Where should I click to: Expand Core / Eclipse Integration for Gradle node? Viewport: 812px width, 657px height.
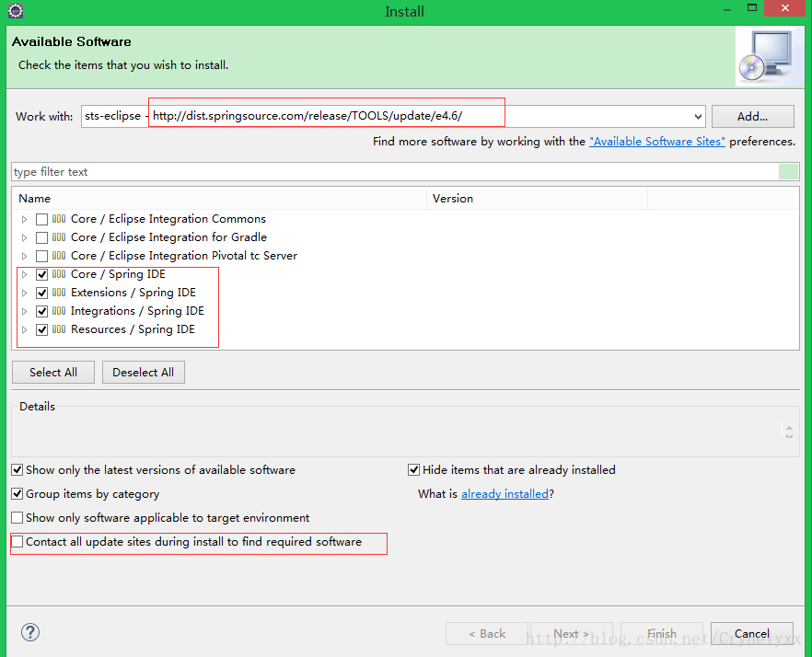coord(24,237)
